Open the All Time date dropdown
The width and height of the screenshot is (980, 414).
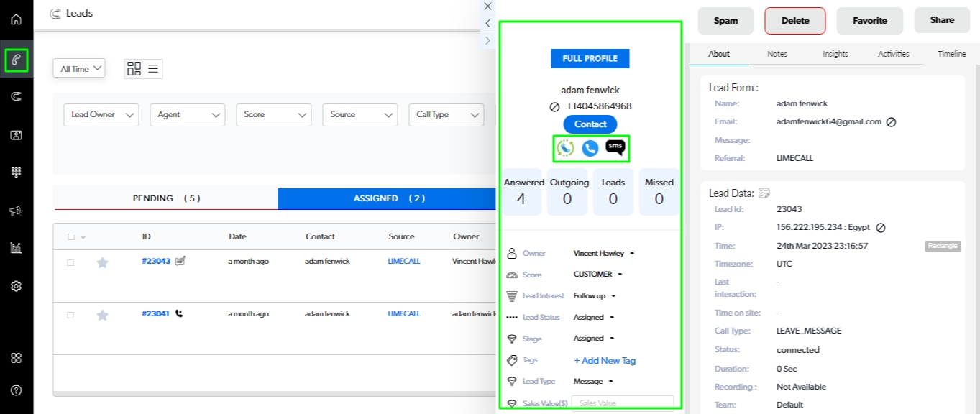coord(79,69)
